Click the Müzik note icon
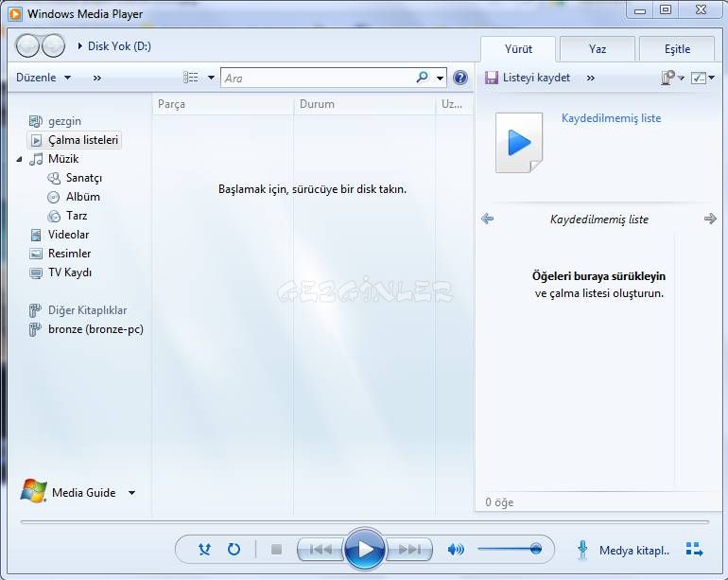Screen dimensions: 728x580 pos(36,159)
